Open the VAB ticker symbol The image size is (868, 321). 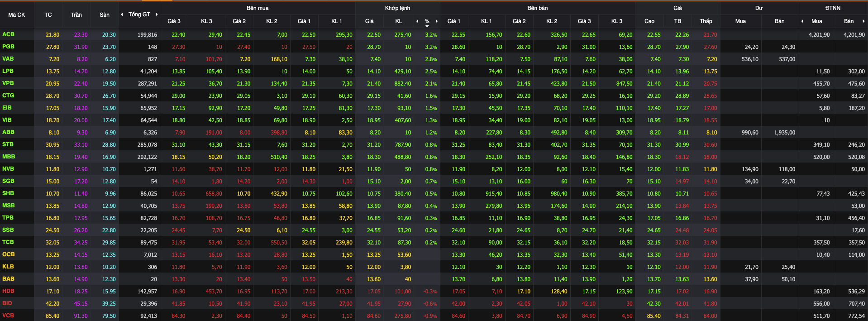click(x=8, y=59)
